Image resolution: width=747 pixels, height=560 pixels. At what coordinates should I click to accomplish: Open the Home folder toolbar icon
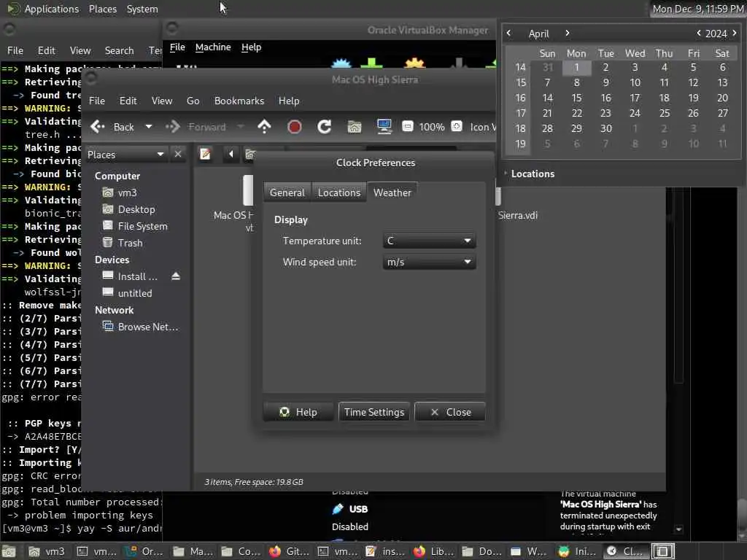coord(355,127)
